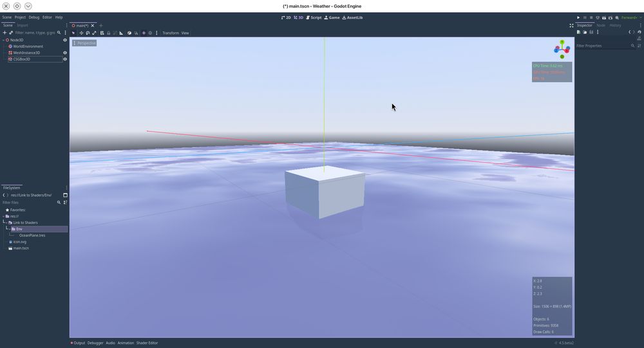
Task: Instantiate a child scene via link icon
Action: [x=11, y=32]
